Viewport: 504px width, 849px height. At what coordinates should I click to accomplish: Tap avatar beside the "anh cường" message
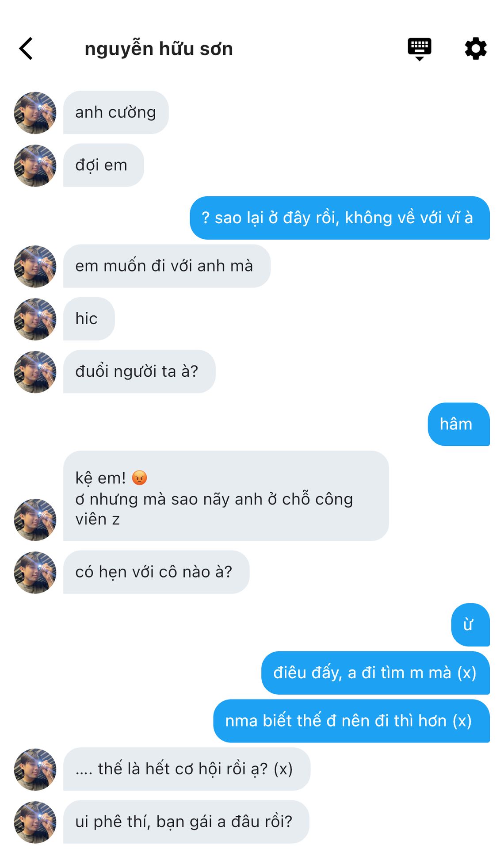tap(35, 113)
